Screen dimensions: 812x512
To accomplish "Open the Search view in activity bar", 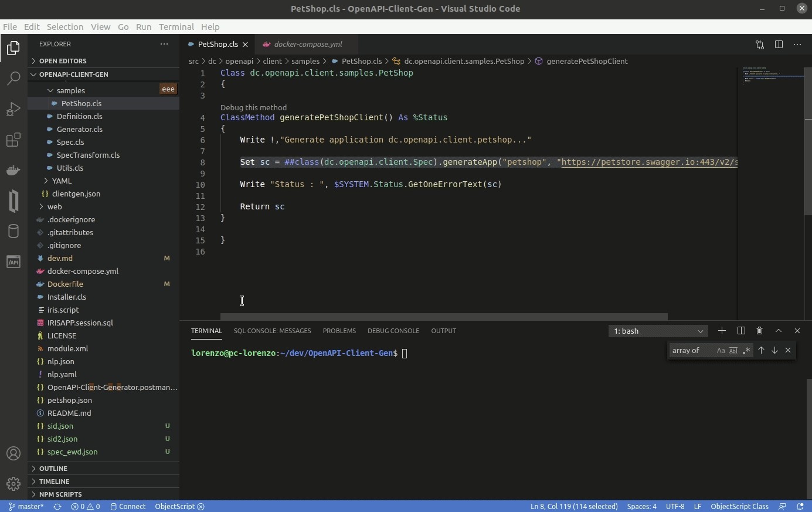I will point(13,79).
